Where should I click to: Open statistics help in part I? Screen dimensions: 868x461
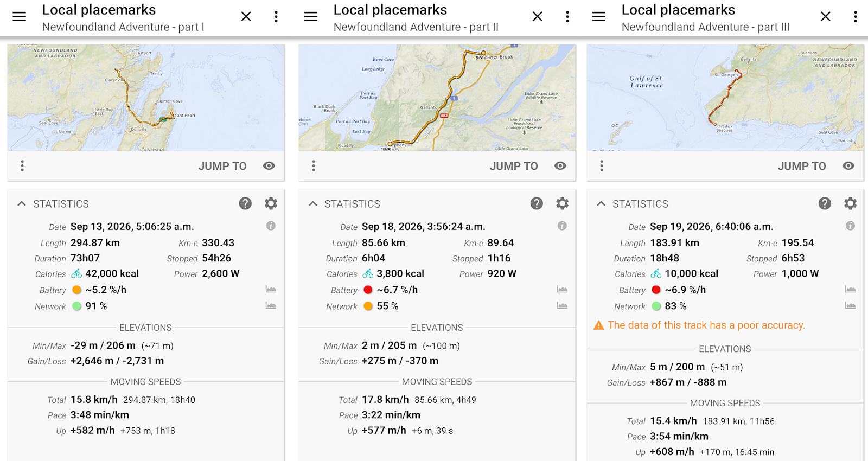click(245, 203)
